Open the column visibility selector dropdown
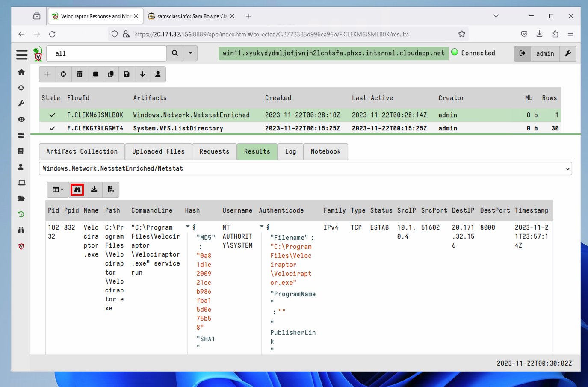Screen dimensions: 588x387 pyautogui.click(x=58, y=189)
